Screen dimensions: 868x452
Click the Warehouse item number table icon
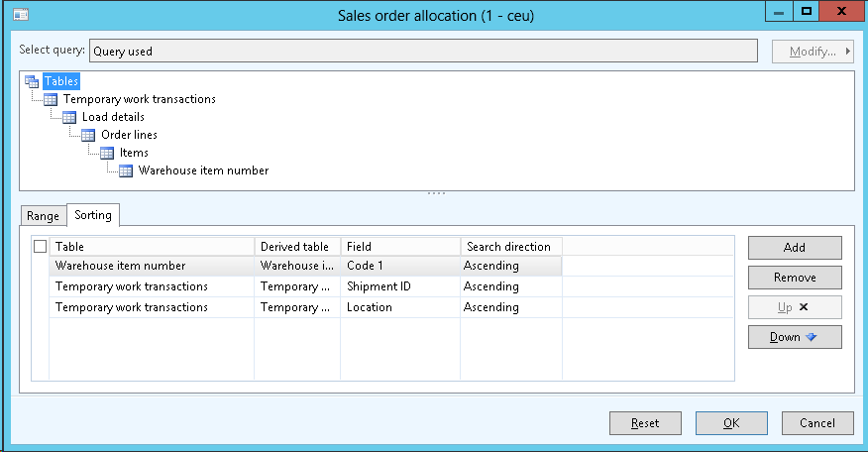coord(126,170)
